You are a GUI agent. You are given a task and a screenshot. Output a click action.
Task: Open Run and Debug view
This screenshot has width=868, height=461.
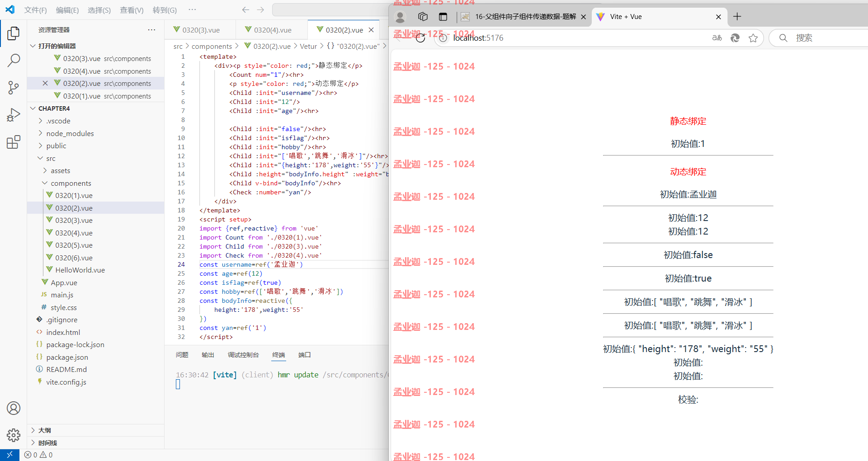(14, 115)
